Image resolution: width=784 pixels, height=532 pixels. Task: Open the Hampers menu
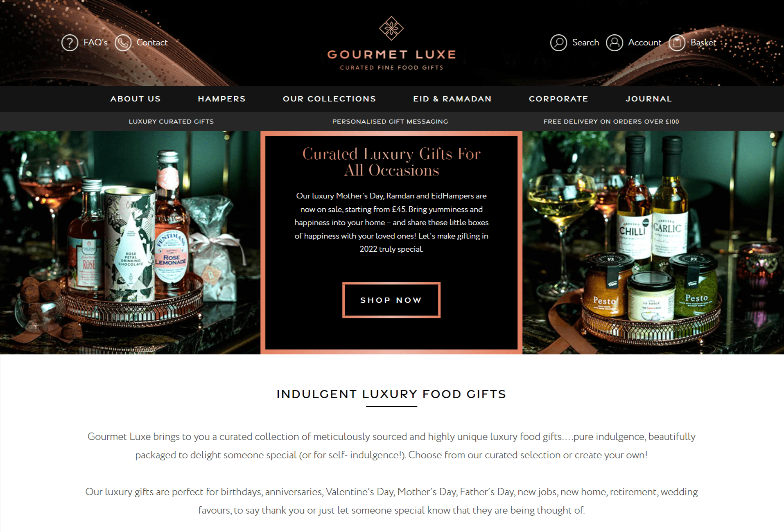[221, 99]
